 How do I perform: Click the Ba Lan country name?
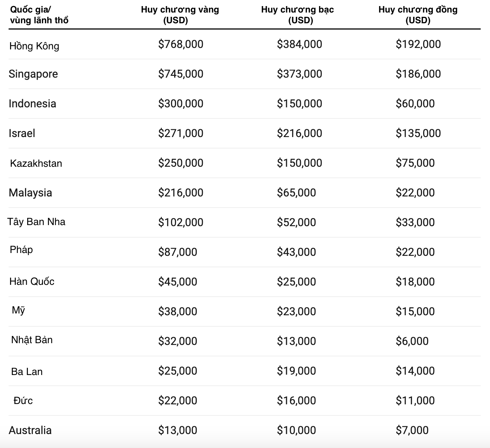point(27,371)
